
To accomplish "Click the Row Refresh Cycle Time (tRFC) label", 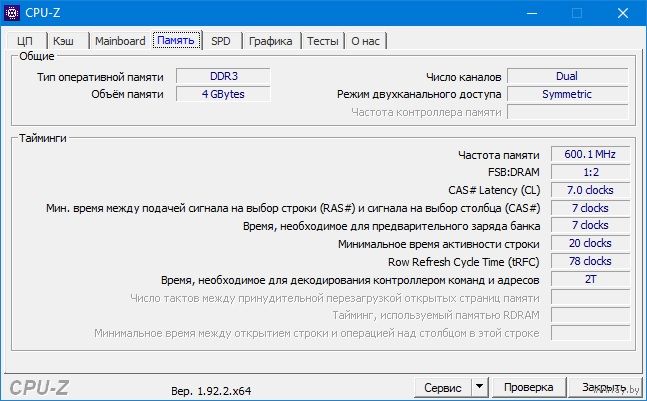I will 464,262.
